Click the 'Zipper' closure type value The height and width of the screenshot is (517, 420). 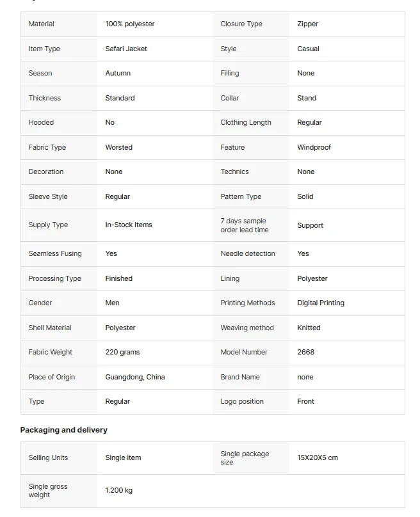(307, 24)
